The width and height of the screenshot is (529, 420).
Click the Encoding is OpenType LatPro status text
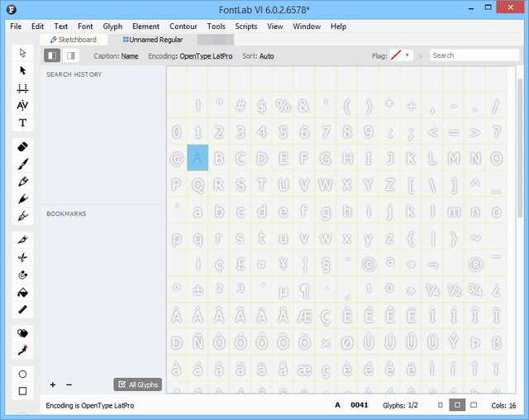(90, 405)
